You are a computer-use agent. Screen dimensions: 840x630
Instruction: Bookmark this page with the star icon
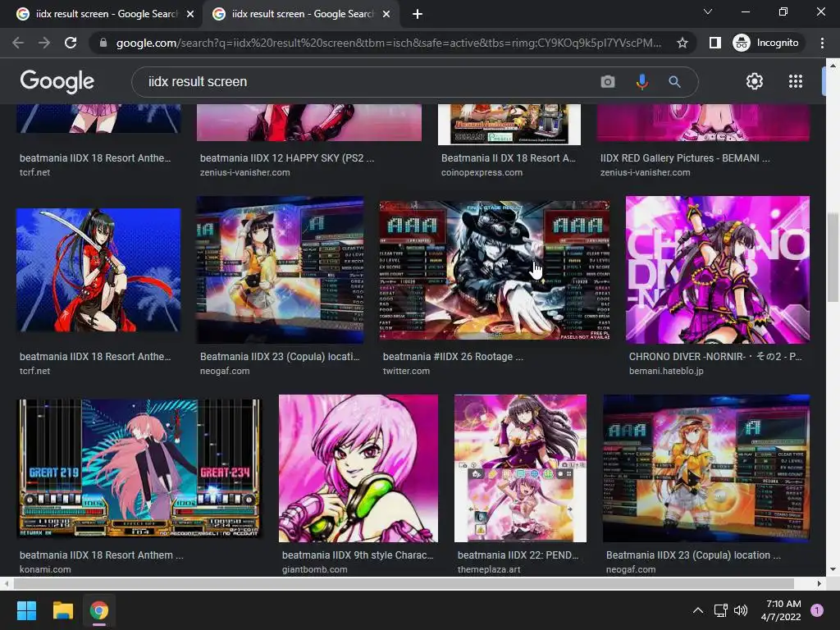click(x=682, y=43)
